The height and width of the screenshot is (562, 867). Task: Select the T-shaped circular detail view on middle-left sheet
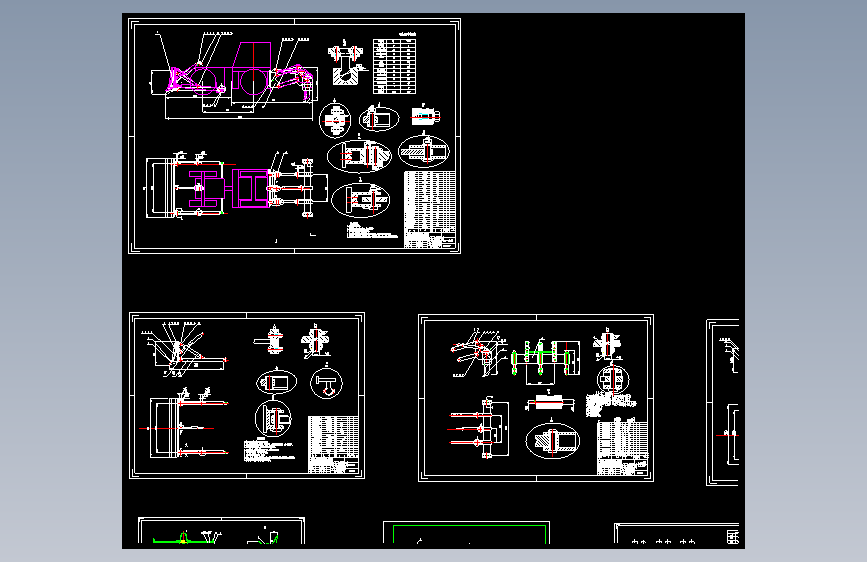[x=326, y=383]
